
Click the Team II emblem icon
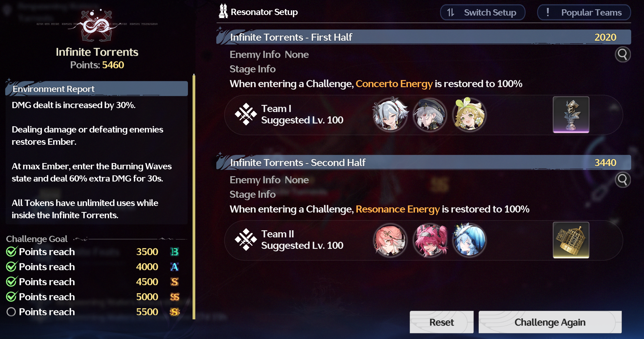click(246, 240)
